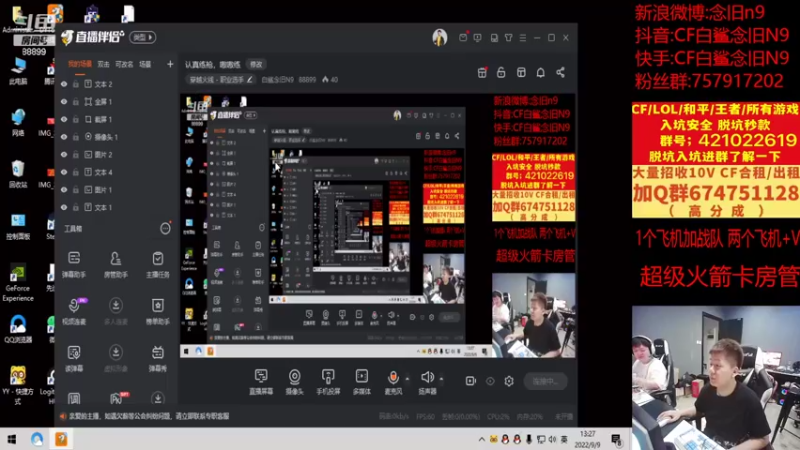
Task: Add a 摄像头 source from bottom bar
Action: 294,381
